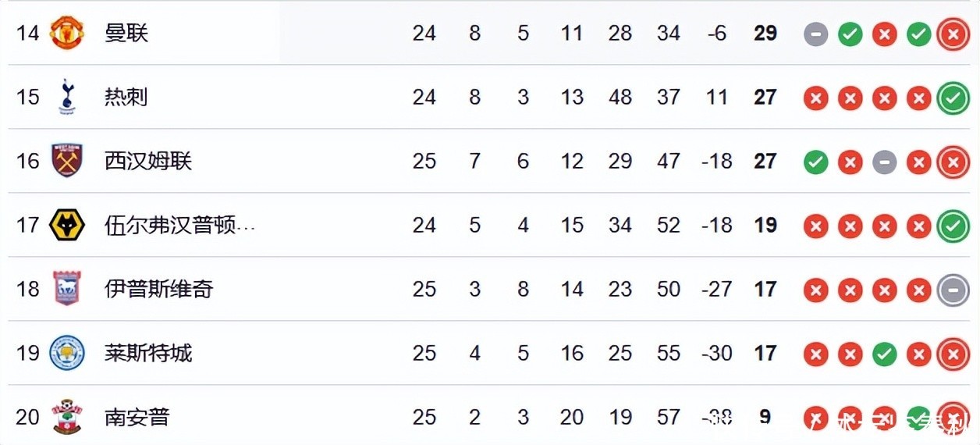Click the West Ham United crest
This screenshot has width=980, height=445.
pos(66,162)
